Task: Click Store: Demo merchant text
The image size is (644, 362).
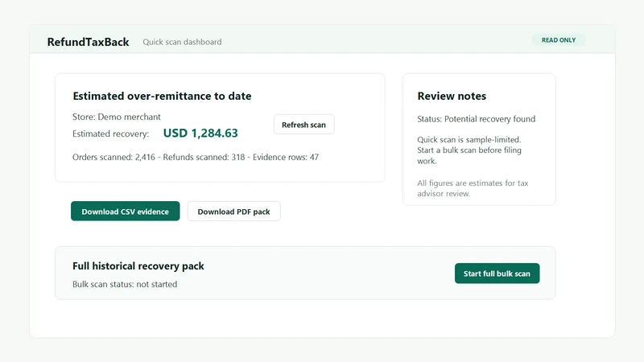Action: (x=117, y=117)
